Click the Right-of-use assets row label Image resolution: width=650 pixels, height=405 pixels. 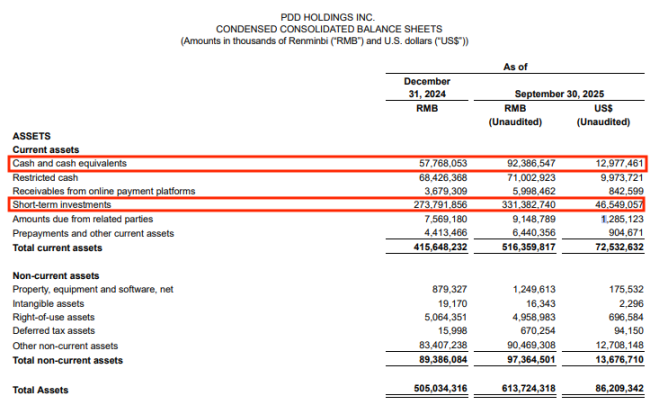(52, 317)
